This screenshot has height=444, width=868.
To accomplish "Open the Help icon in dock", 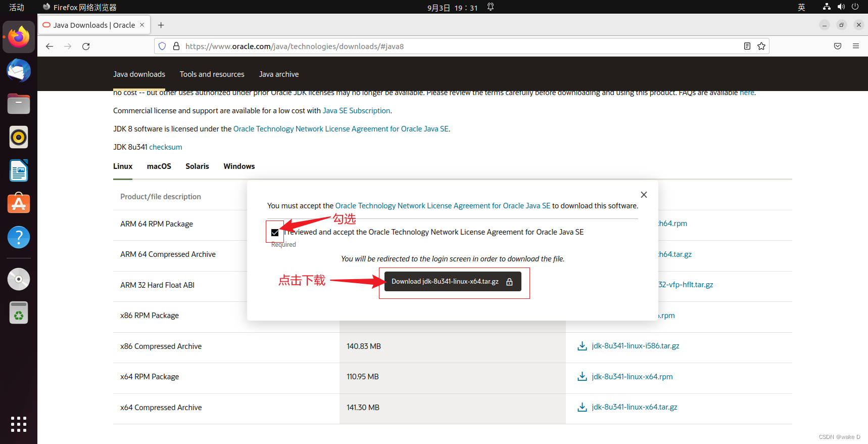I will (19, 237).
